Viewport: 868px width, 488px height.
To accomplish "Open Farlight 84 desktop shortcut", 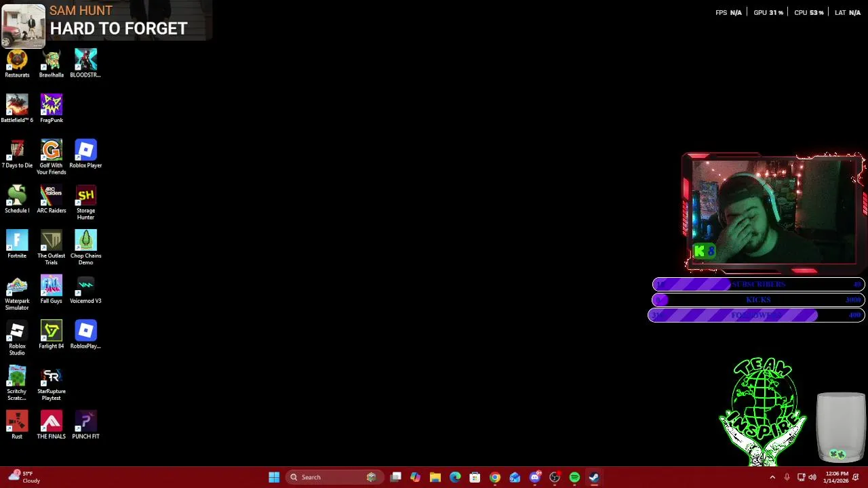I will 52,335.
